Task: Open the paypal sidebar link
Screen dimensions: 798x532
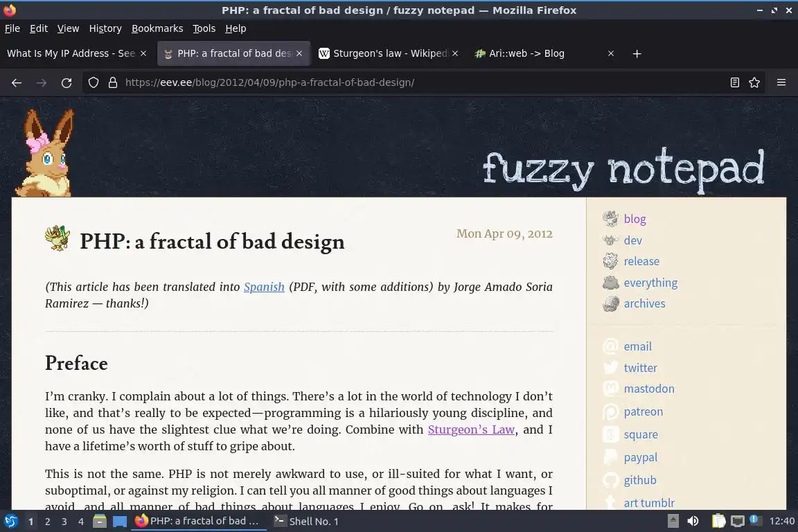Action: point(640,457)
